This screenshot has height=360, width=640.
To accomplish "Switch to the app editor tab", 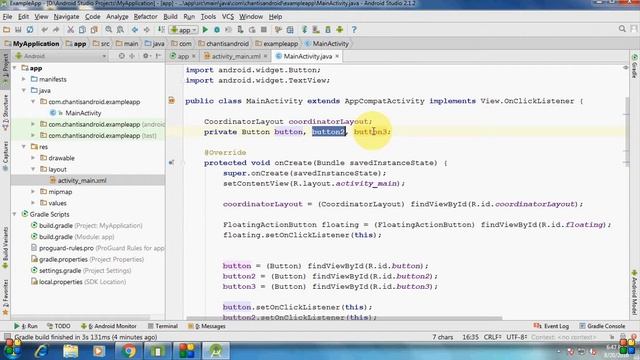I will click(x=183, y=56).
